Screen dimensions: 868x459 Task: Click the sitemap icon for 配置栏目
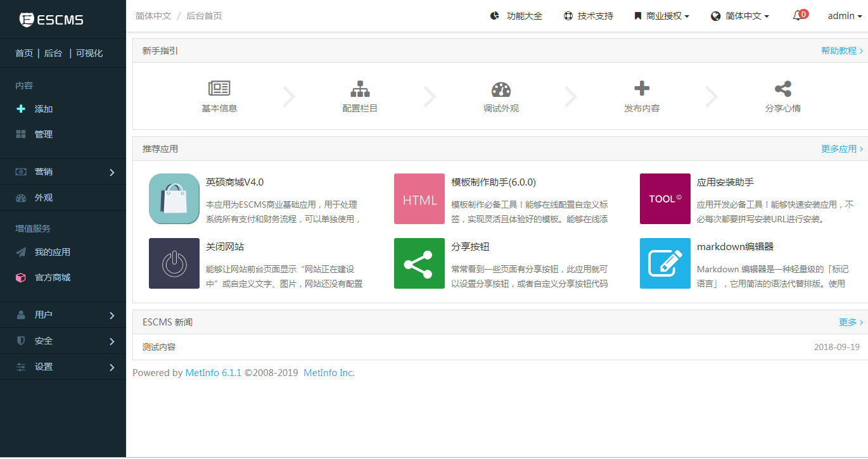[x=360, y=89]
